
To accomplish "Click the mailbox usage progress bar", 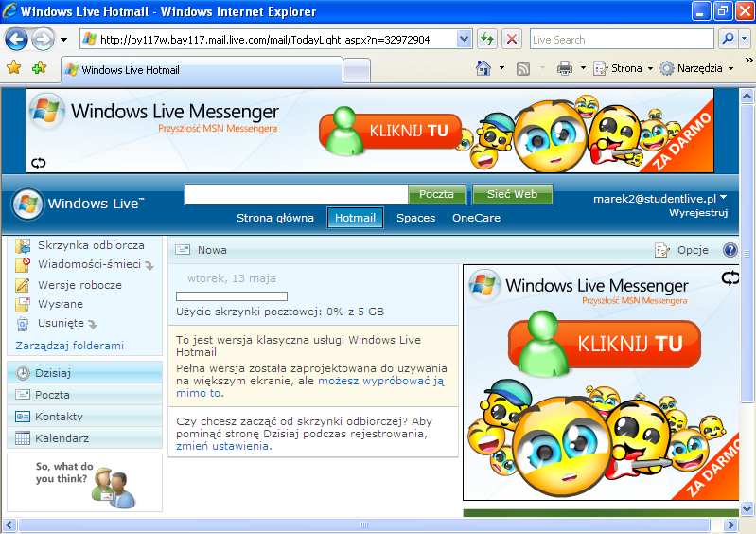I will (232, 296).
